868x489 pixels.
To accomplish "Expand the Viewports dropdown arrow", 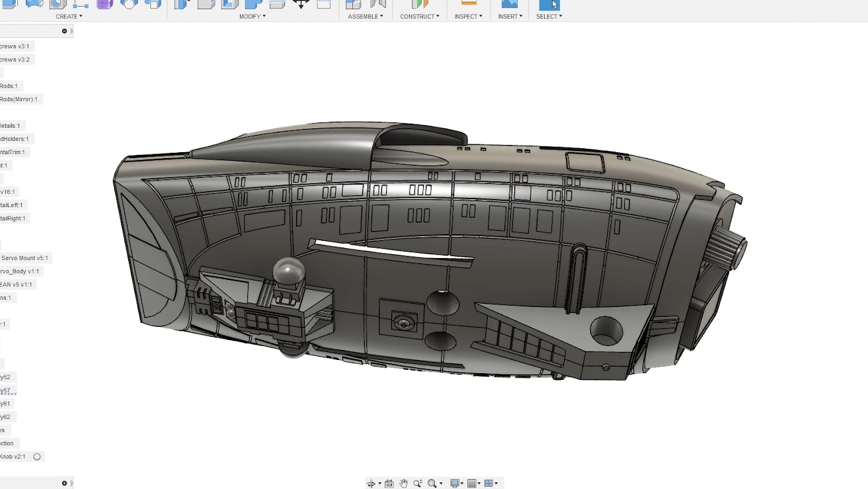I will point(496,484).
